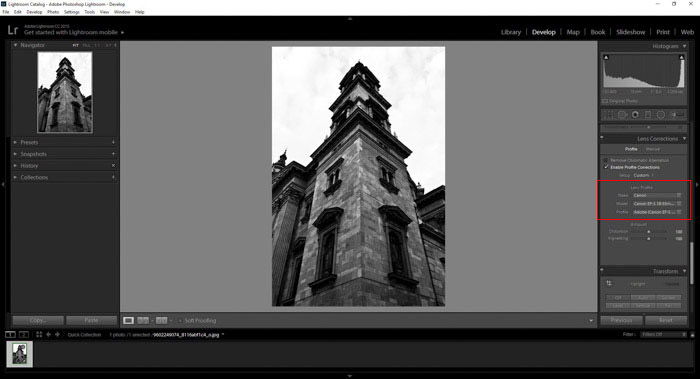Screen dimensions: 700x379
Task: Expand the Snapshots panel
Action: pos(15,154)
